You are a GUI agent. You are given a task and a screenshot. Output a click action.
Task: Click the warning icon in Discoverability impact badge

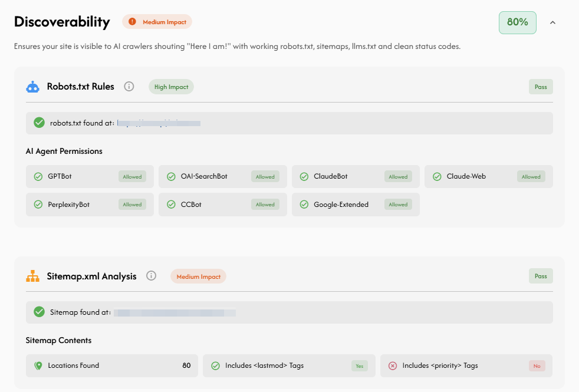click(132, 22)
